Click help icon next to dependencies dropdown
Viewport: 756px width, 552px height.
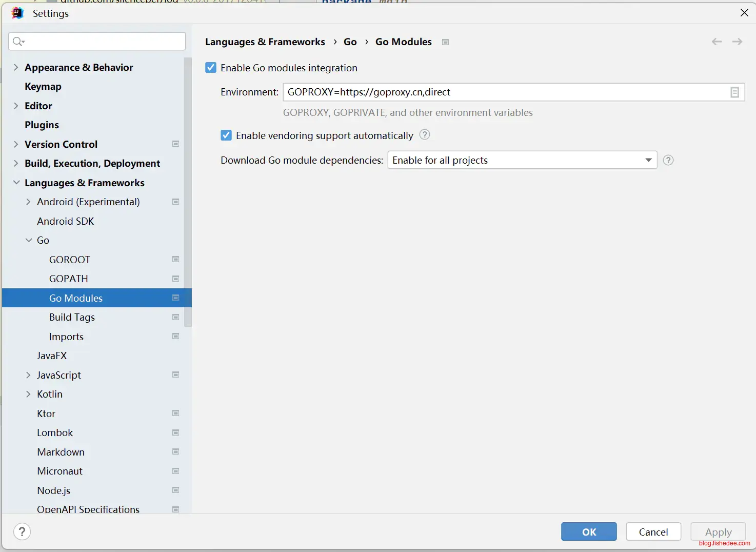668,160
